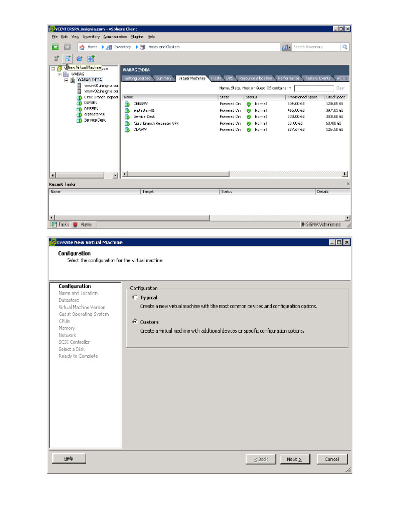The height and width of the screenshot is (532, 399).
Task: Switch to the Getting Started tab
Action: coord(137,78)
